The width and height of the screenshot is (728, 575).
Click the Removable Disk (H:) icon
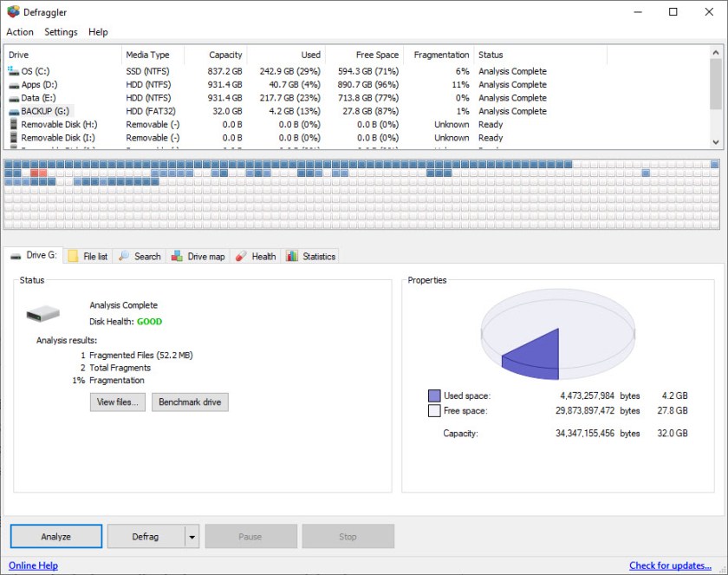(x=14, y=125)
